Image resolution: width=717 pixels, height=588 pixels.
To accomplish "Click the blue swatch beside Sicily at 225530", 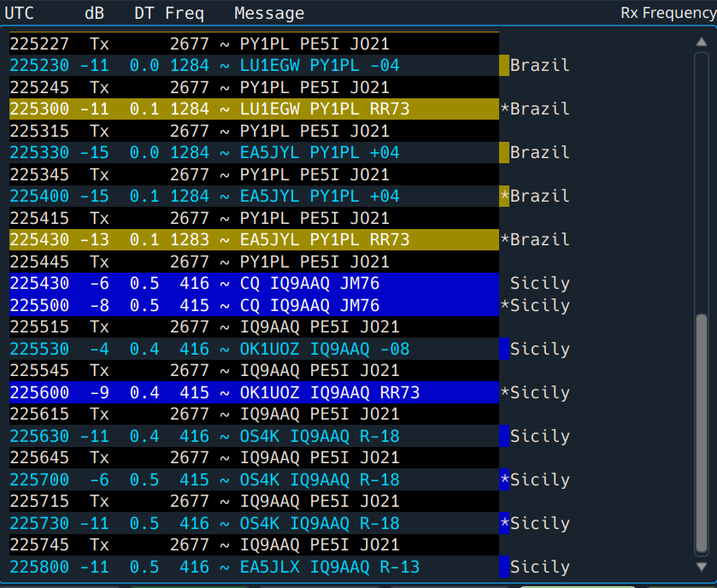I will pyautogui.click(x=504, y=349).
